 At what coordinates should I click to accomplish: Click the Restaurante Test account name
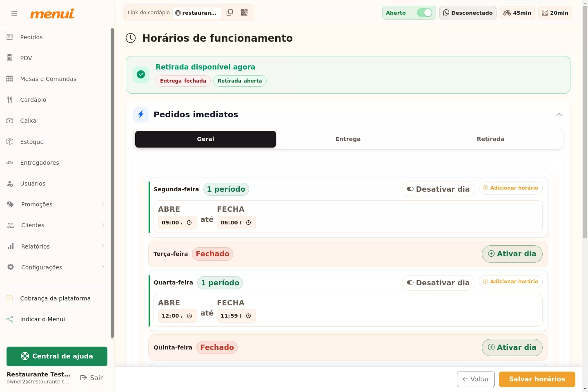pyautogui.click(x=38, y=374)
